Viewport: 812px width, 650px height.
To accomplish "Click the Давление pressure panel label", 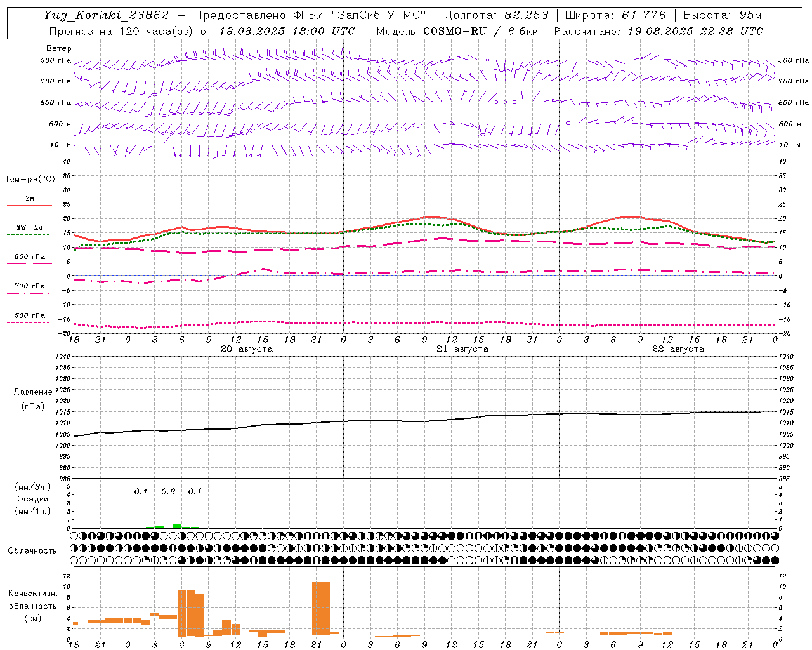I will click(33, 392).
